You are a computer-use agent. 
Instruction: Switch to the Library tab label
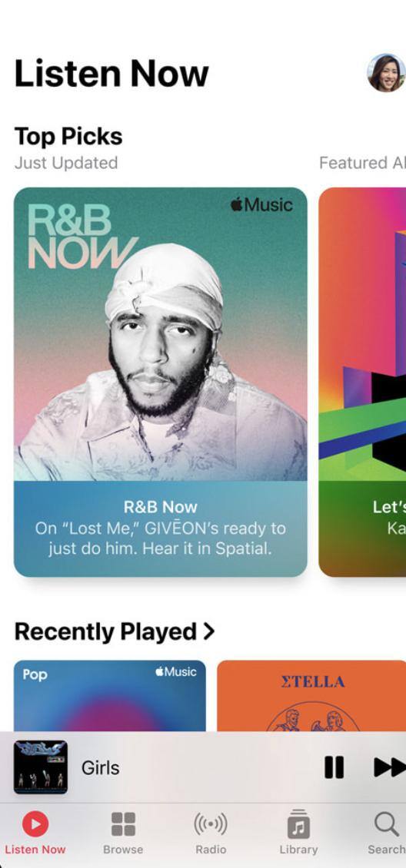tap(298, 849)
